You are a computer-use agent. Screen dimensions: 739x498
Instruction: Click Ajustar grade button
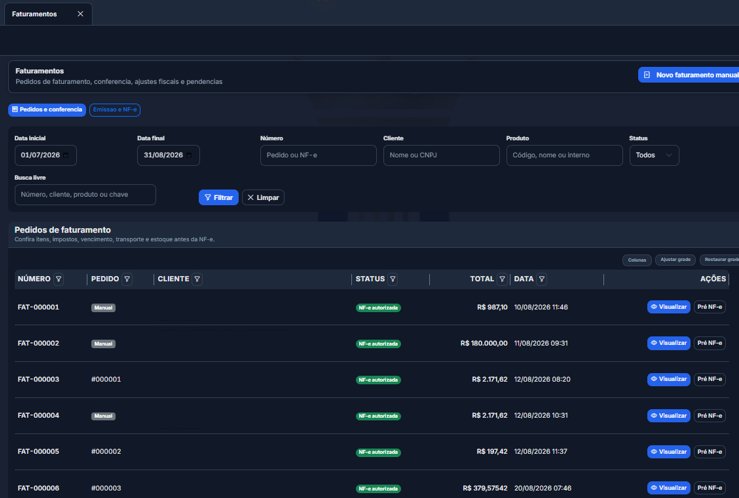click(x=675, y=260)
